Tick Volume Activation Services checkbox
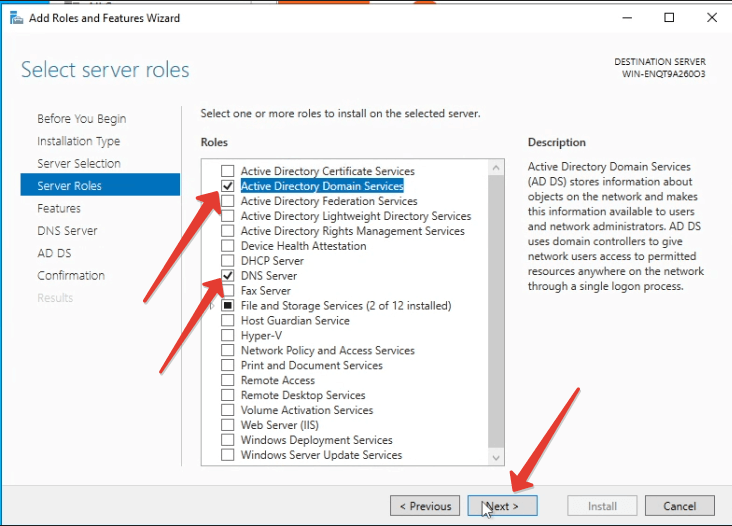 [227, 410]
